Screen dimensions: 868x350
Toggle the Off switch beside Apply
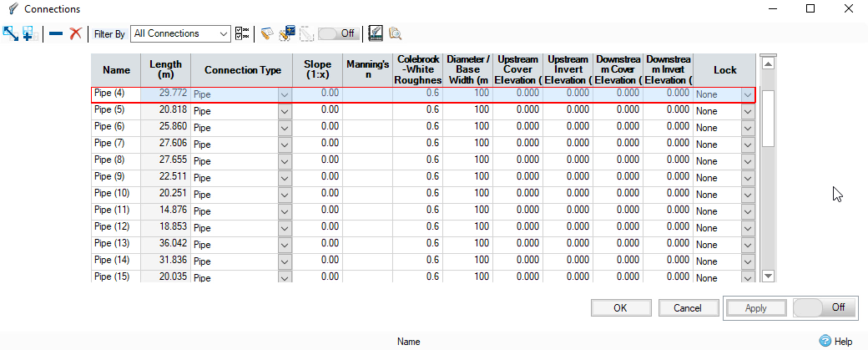825,307
